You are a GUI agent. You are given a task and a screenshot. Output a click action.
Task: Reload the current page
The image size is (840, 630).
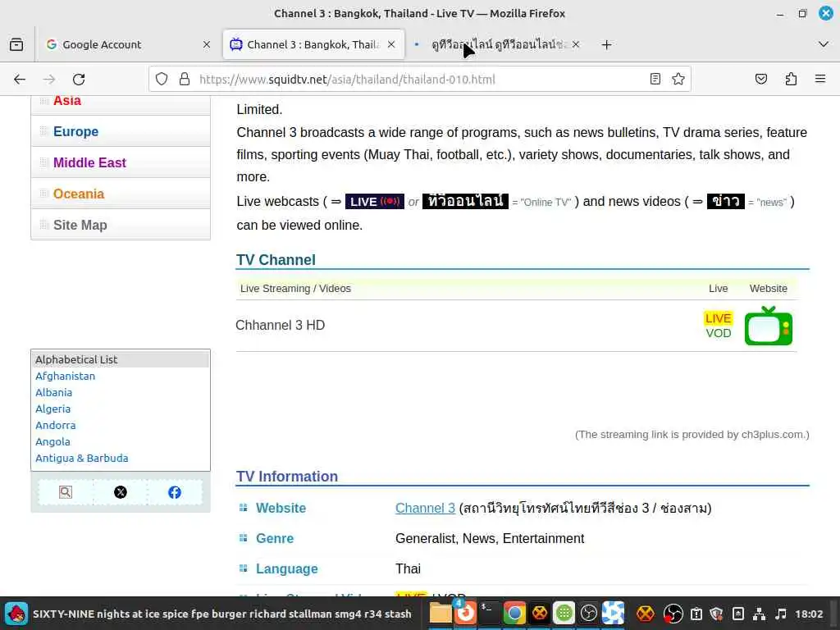[79, 80]
